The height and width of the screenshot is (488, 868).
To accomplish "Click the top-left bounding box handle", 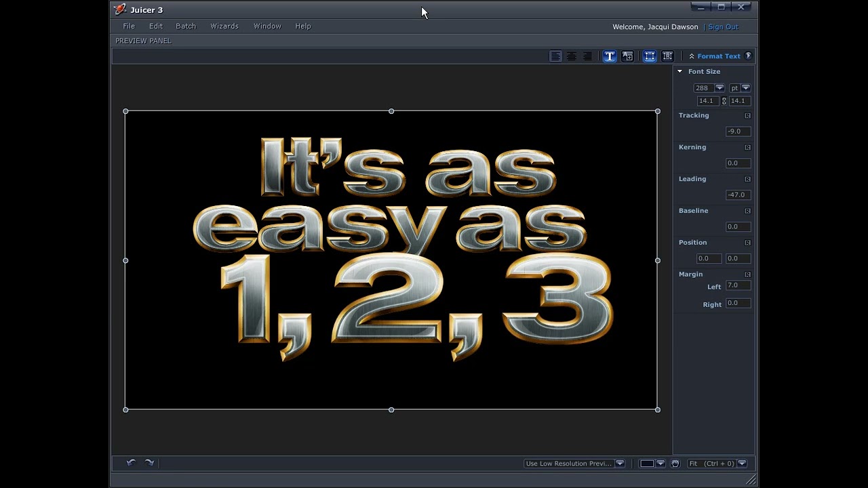I will 125,111.
